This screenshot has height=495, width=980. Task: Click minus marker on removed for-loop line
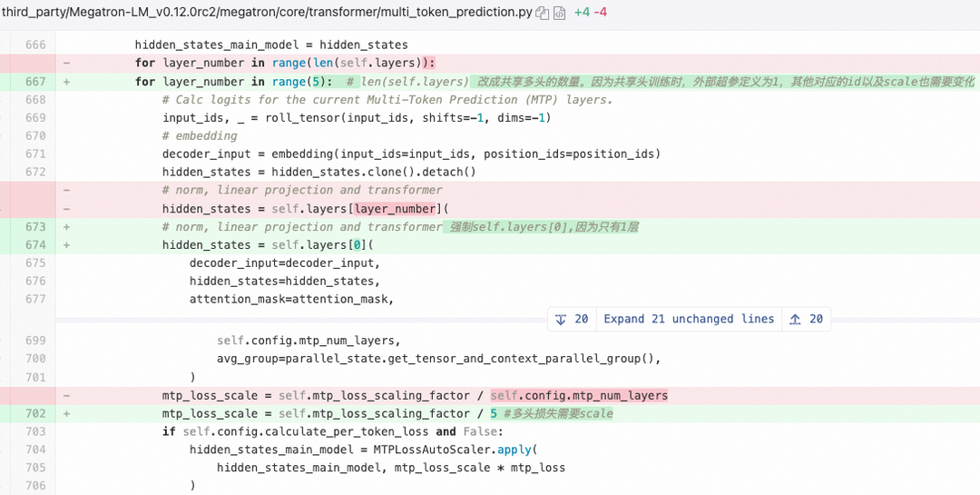[66, 64]
